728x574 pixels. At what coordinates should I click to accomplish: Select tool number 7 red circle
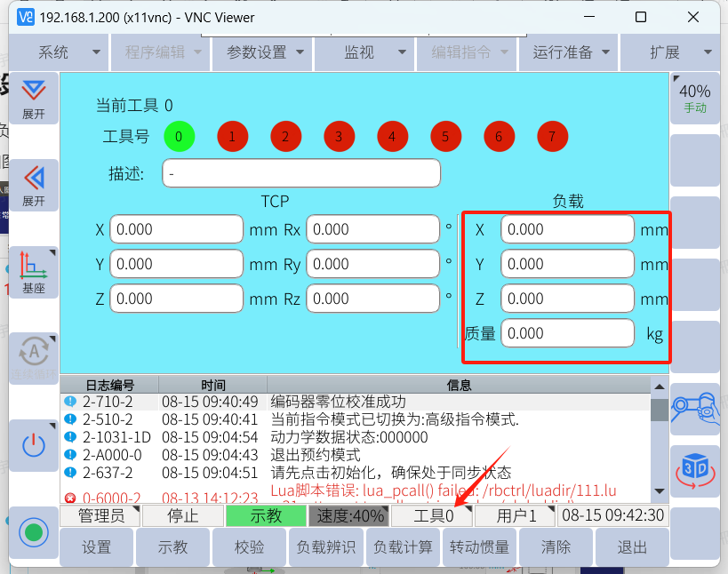point(552,137)
